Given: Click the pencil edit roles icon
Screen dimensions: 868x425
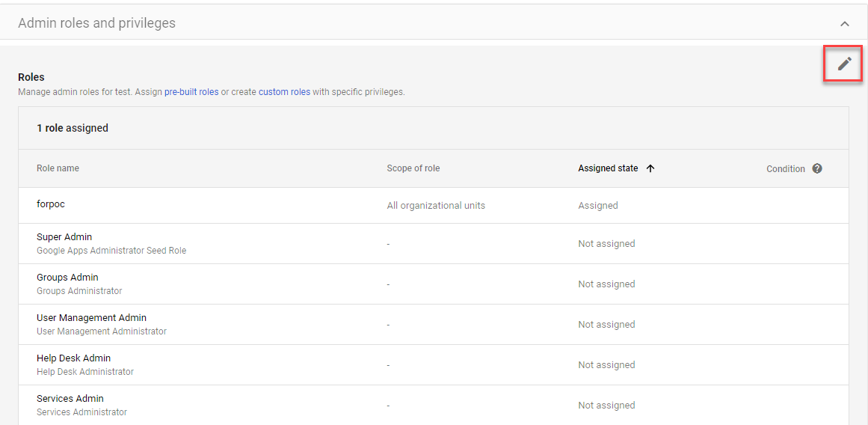Looking at the screenshot, I should pos(844,64).
